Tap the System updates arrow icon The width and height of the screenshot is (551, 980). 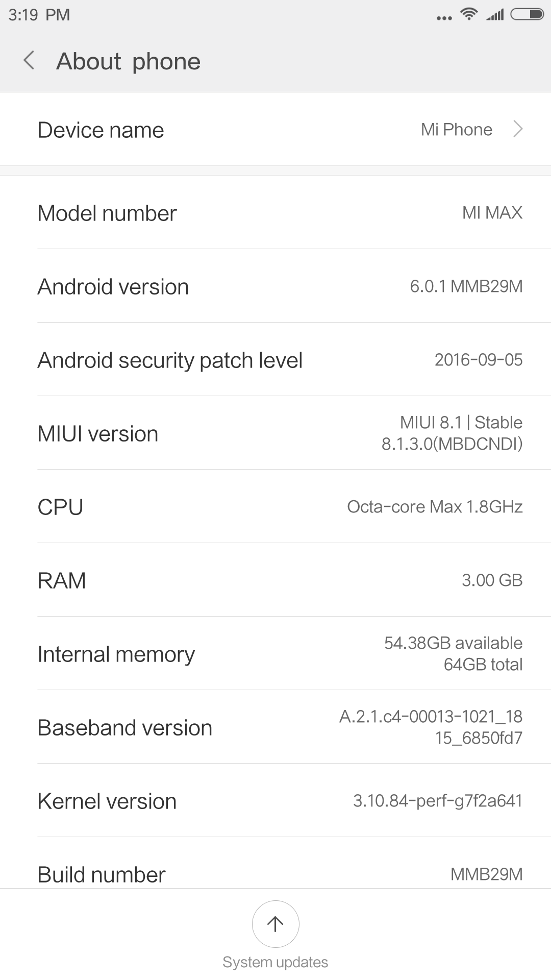click(275, 924)
